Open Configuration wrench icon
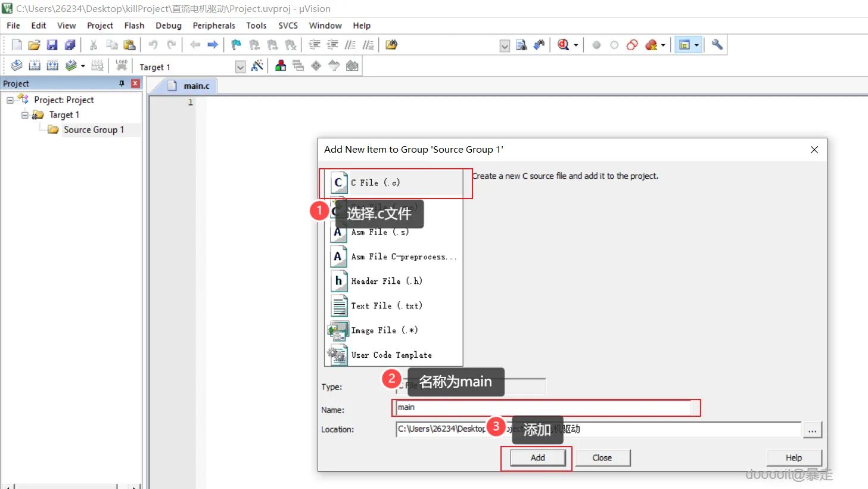Viewport: 868px width, 489px height. point(717,45)
